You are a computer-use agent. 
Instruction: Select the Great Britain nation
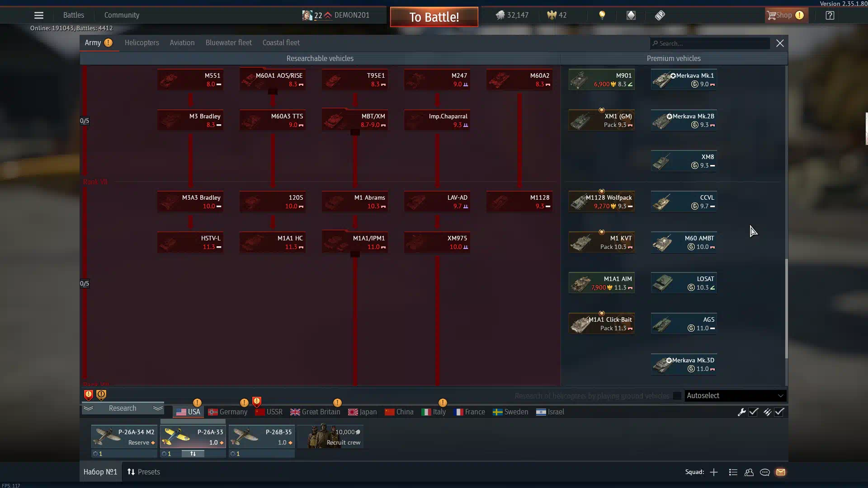315,412
